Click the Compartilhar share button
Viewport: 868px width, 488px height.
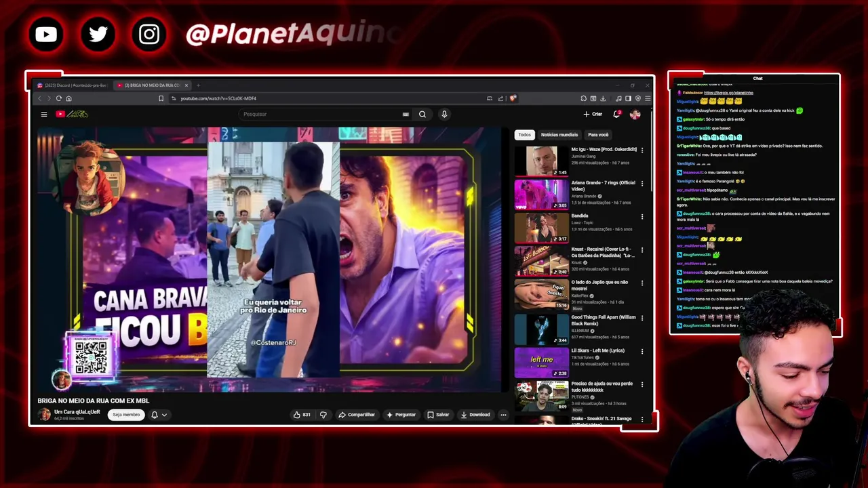[357, 415]
